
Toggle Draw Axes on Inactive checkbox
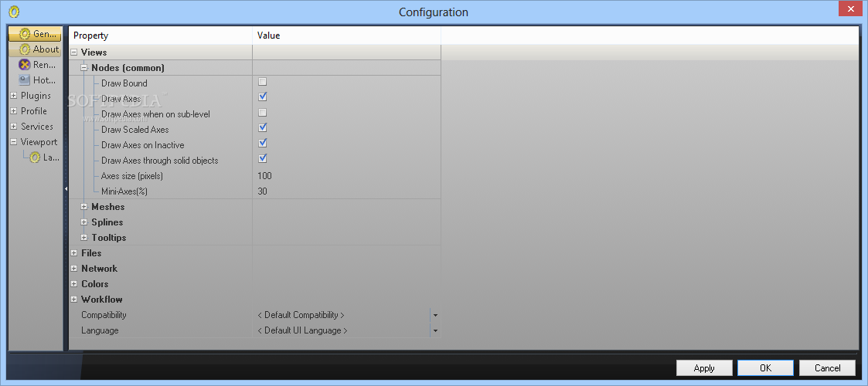[x=263, y=144]
